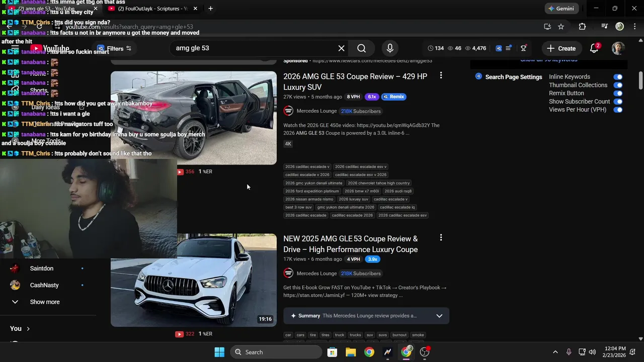Show hidden system tray icons chevron
This screenshot has height=362, width=644.
pos(555,352)
